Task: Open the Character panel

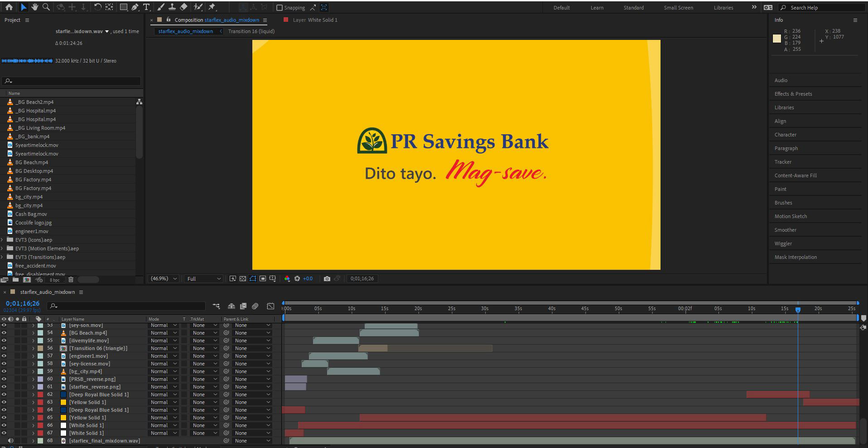Action: (785, 135)
